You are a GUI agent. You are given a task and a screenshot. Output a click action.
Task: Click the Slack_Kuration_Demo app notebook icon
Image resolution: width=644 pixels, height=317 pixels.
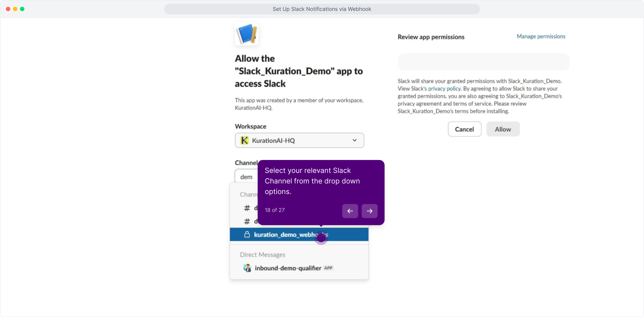click(x=246, y=34)
